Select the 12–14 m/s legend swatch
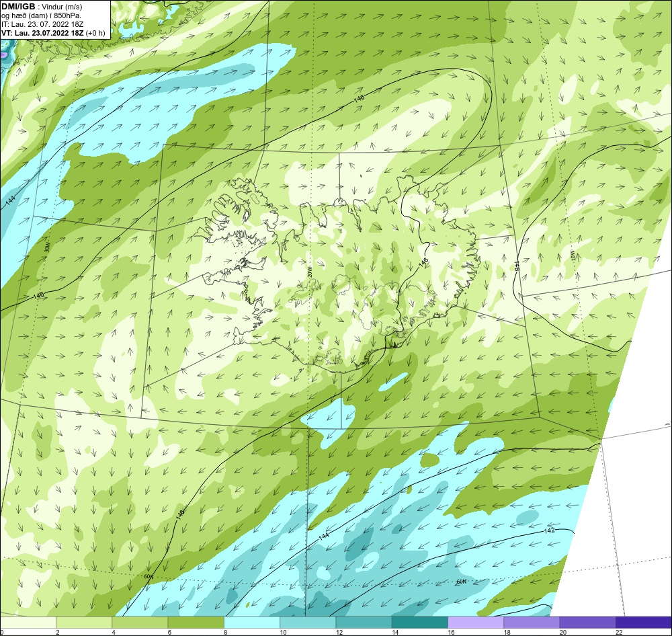 [x=364, y=622]
